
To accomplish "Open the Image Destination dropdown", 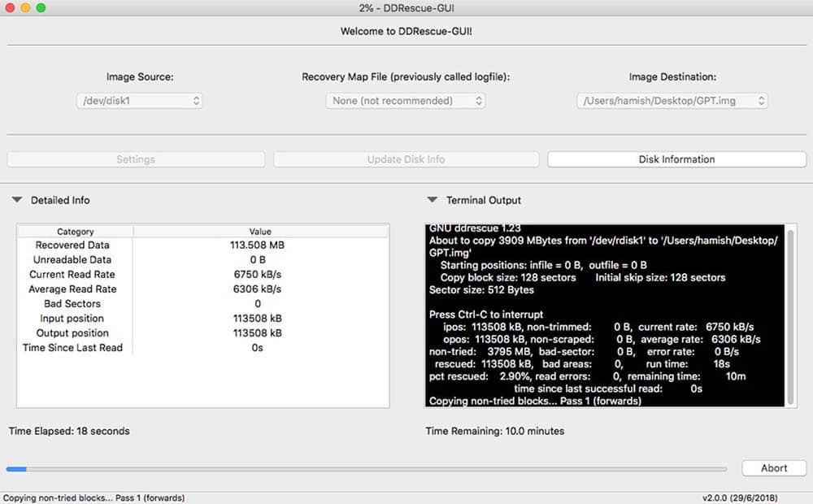I will click(x=672, y=101).
